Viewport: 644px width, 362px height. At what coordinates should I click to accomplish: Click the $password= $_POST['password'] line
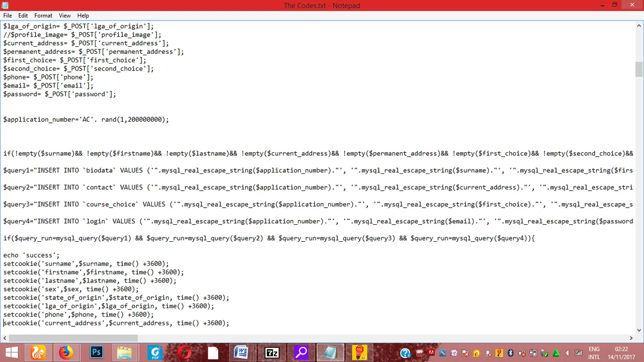(x=59, y=94)
